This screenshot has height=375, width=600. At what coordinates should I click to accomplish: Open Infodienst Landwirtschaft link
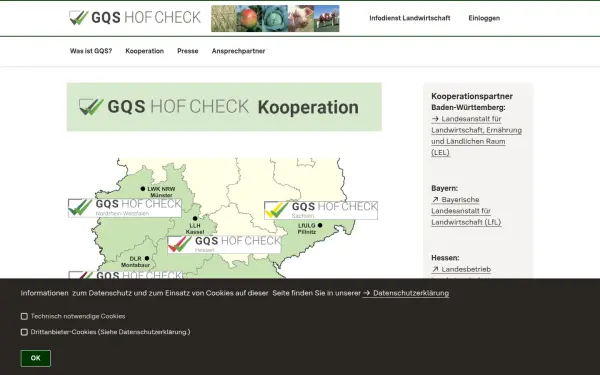[x=409, y=18]
